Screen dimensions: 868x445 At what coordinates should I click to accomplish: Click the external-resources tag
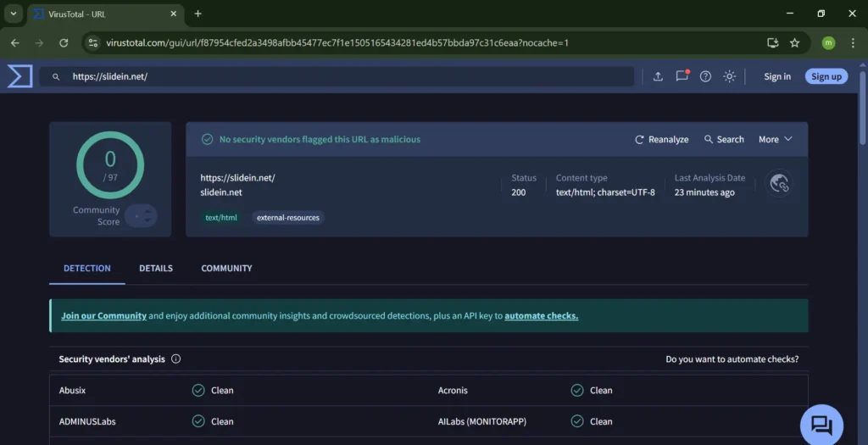coord(288,218)
